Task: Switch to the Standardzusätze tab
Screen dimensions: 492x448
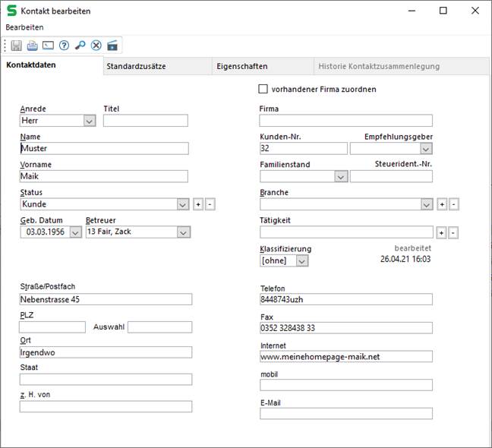Action: tap(137, 66)
